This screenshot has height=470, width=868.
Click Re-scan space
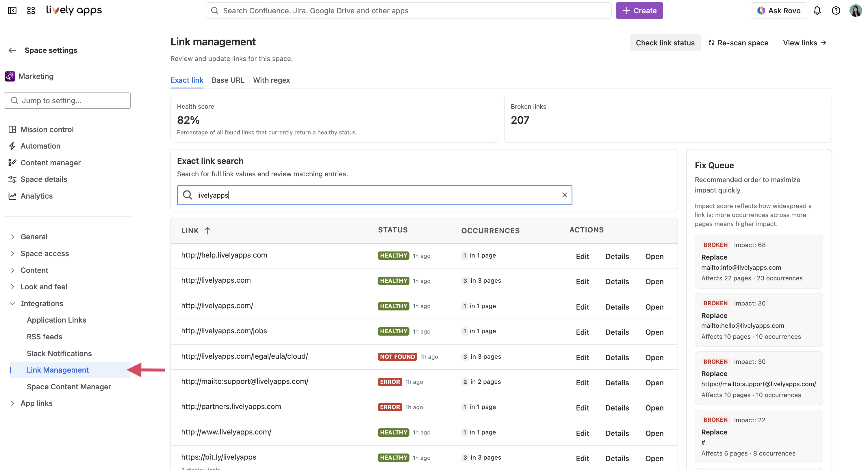pos(738,43)
